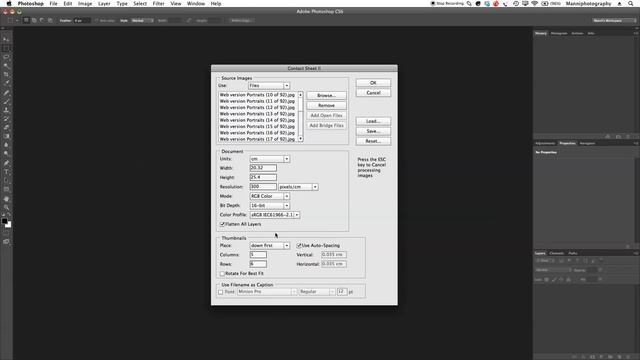Select the Gradient tool
Image resolution: width=640 pixels, height=360 pixels.
6,136
